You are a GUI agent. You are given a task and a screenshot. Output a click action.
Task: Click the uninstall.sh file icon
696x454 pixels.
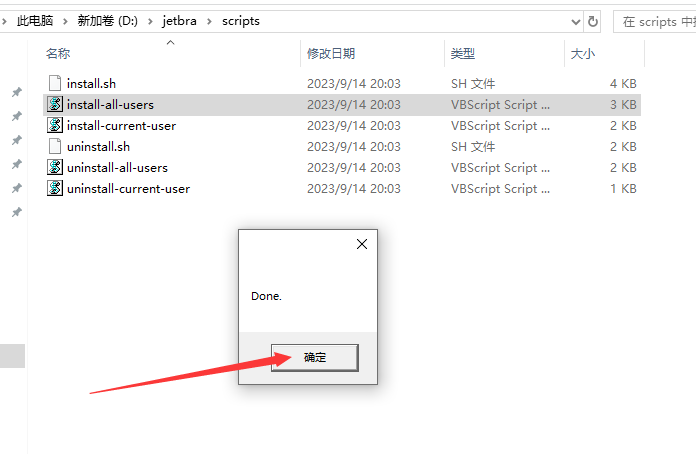(55, 146)
